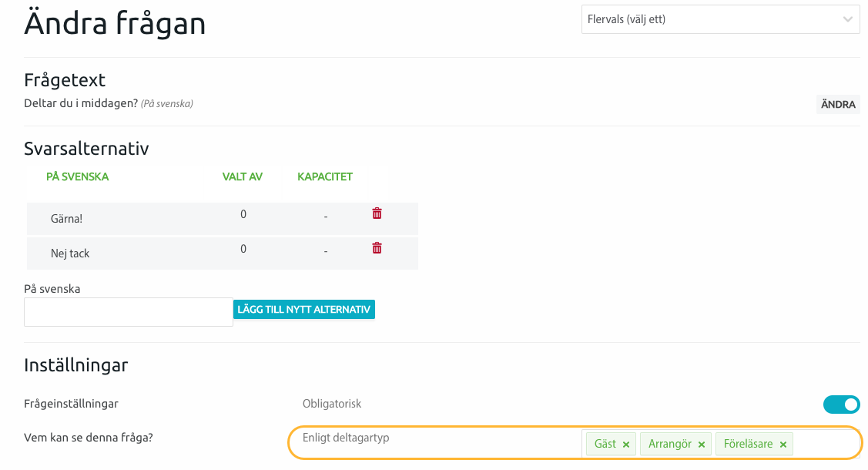Click the capacity dash for "Nej tack"
868x470 pixels.
[326, 252]
